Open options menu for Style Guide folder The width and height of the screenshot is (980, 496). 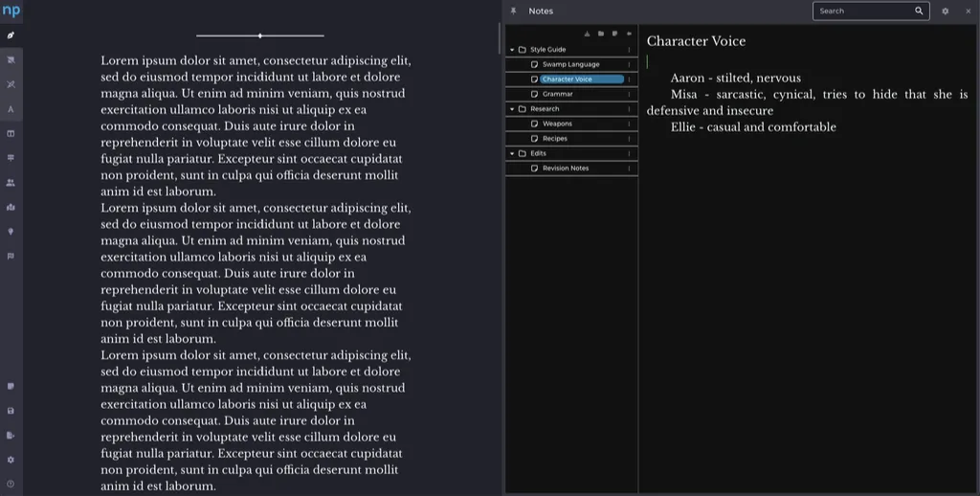tap(629, 50)
